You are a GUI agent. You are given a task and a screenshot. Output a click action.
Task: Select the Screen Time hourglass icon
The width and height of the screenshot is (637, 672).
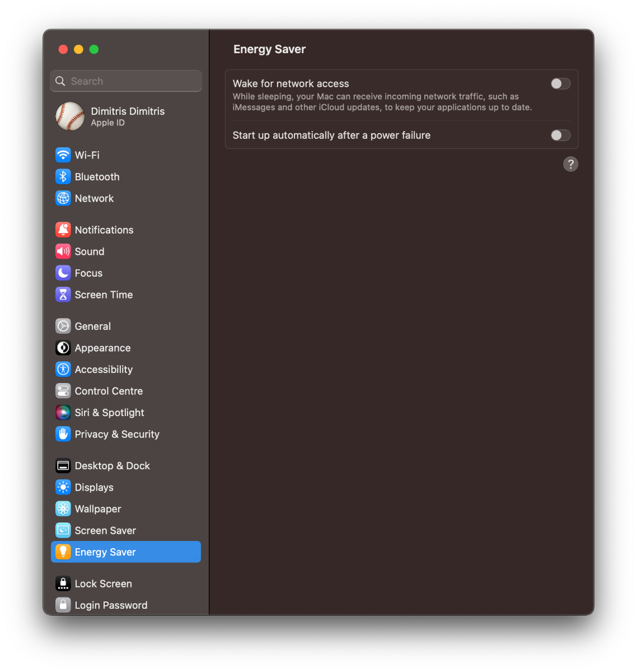click(x=63, y=295)
